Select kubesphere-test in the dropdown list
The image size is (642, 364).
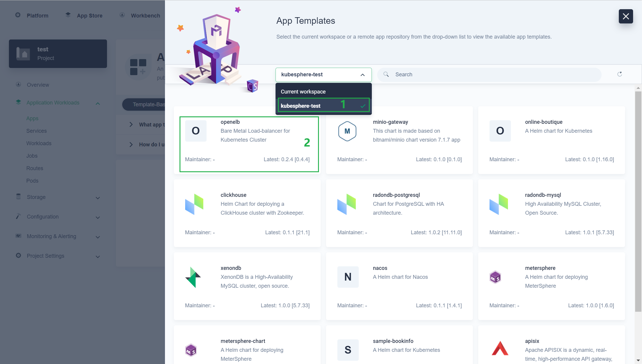pos(323,106)
